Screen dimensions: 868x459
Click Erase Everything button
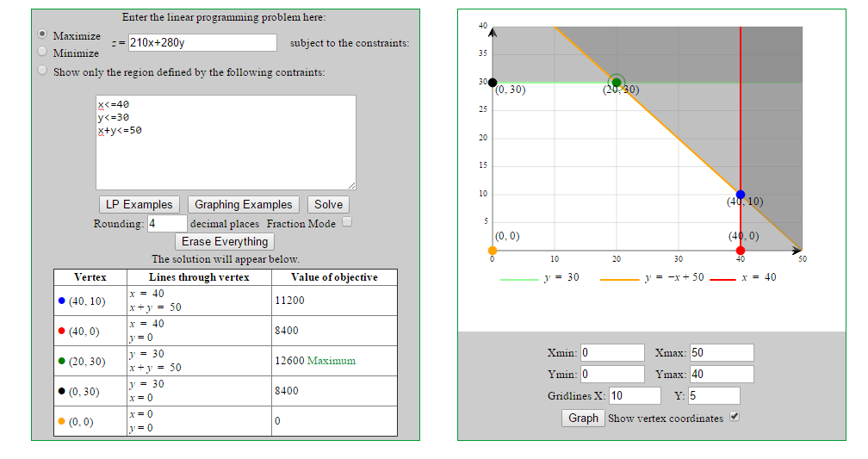click(x=225, y=241)
